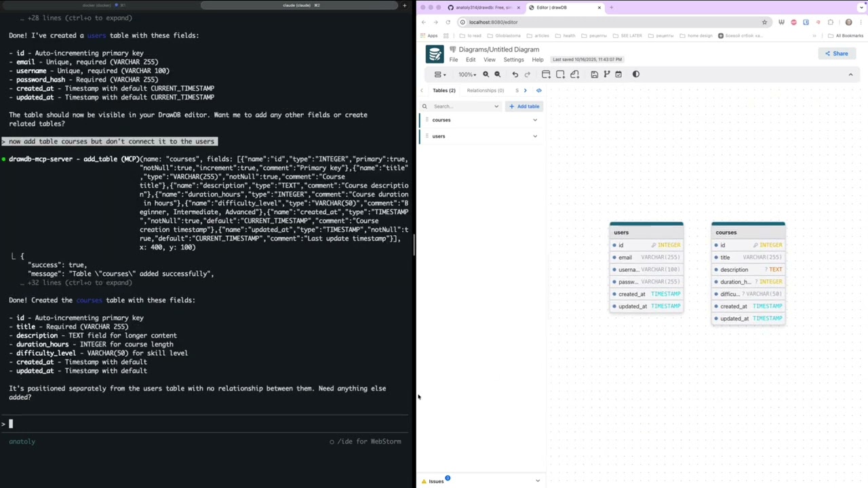Open the versions branch icon
Viewport: 868px width, 488px height.
[x=606, y=75]
